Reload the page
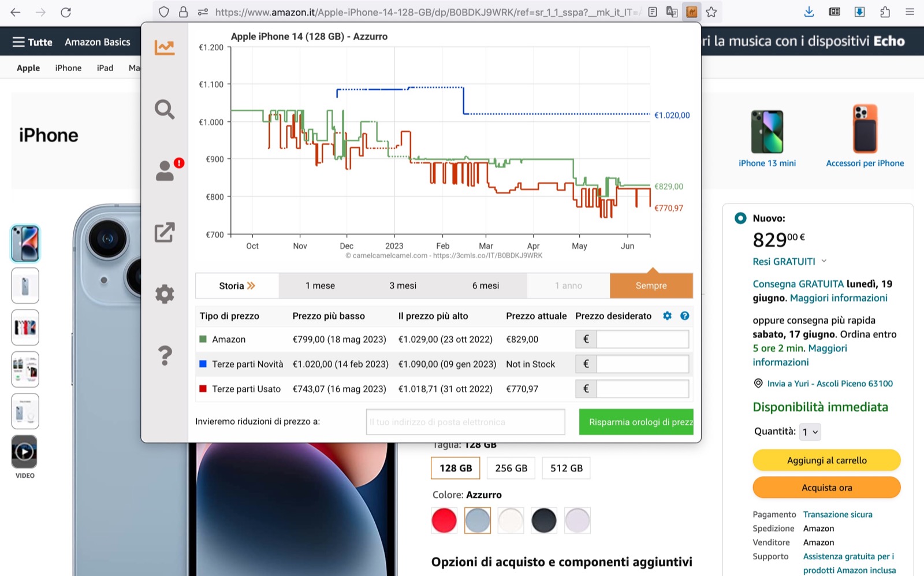The image size is (924, 576). (x=66, y=12)
